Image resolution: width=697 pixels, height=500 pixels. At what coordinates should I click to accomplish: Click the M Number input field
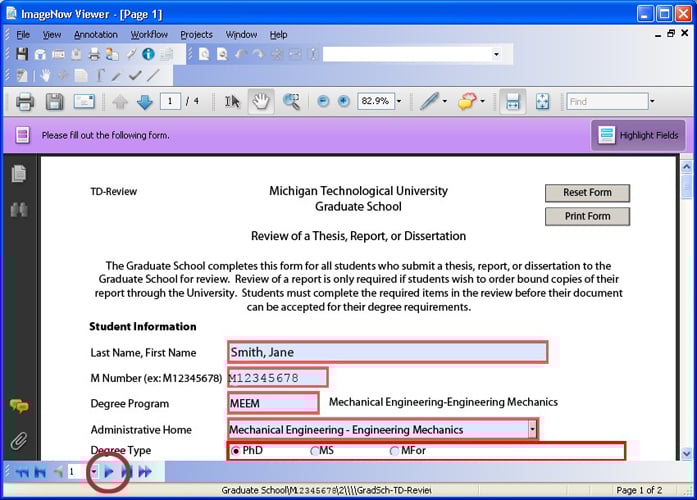(278, 378)
